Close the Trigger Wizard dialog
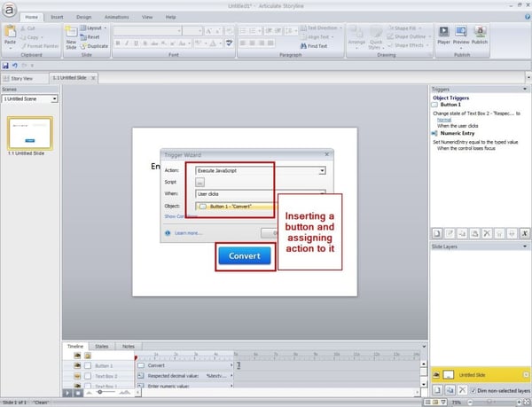 [x=326, y=154]
